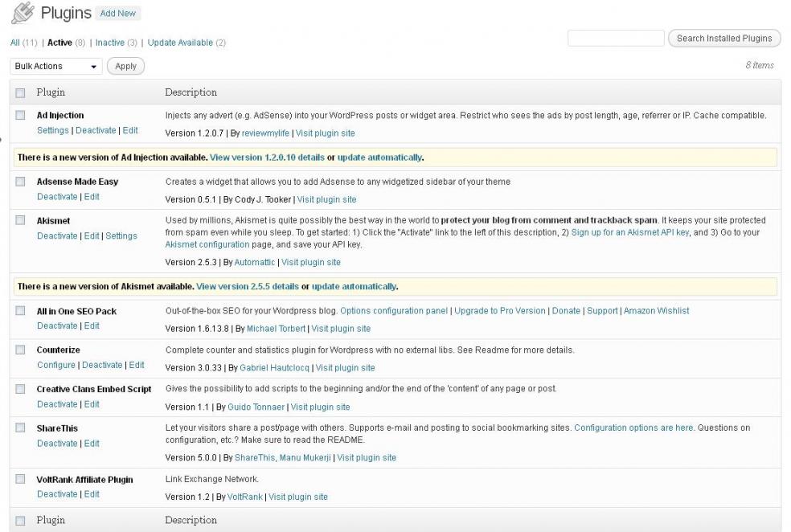Open Sign up for an Akismet API key
Screen dimensions: 791x532
tap(630, 232)
